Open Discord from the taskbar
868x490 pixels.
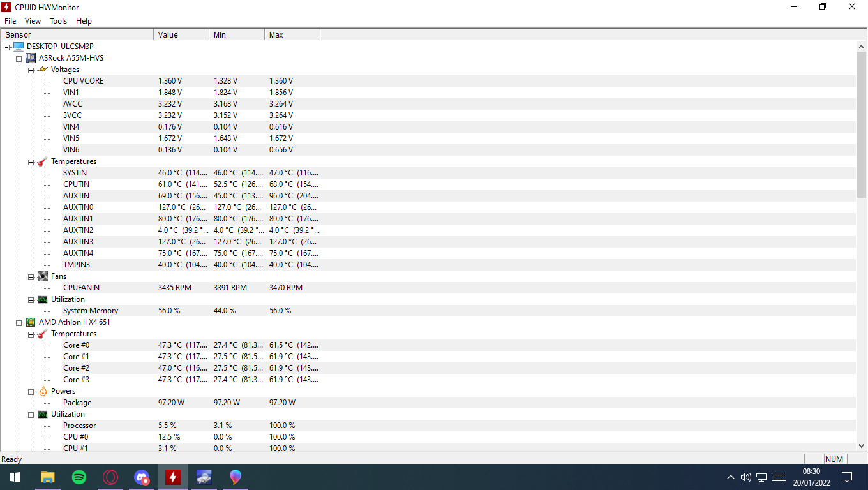(x=142, y=477)
